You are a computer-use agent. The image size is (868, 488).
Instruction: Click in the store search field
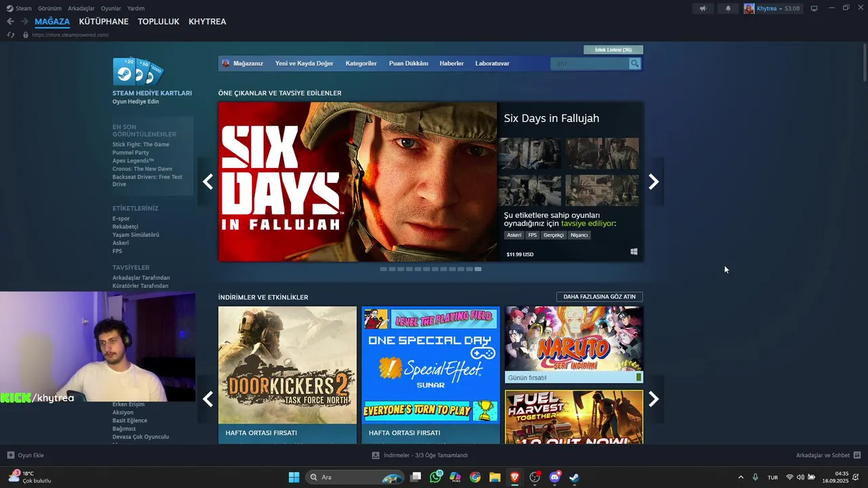590,64
